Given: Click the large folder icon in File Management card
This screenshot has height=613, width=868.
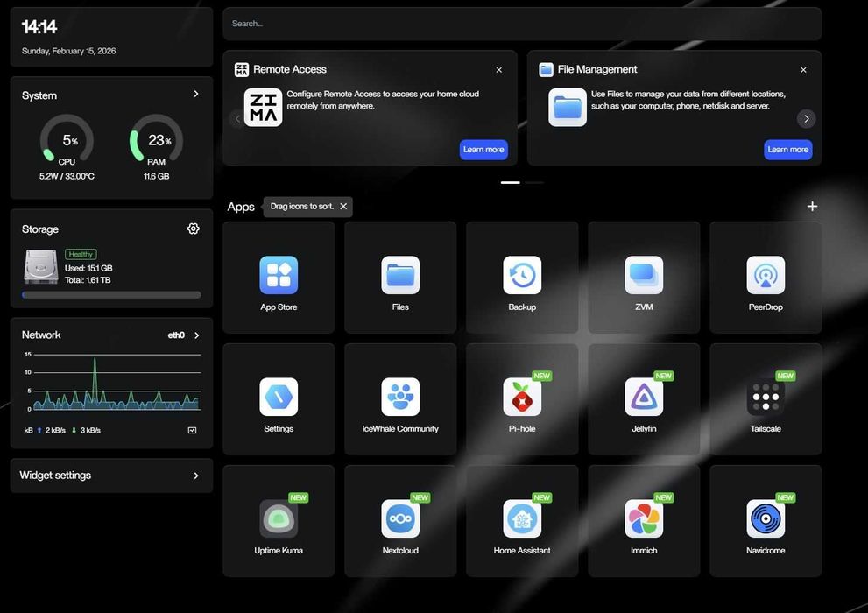Looking at the screenshot, I should pyautogui.click(x=568, y=108).
